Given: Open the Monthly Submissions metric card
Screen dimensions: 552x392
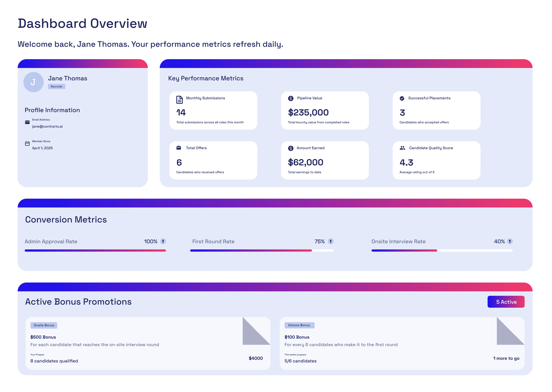Looking at the screenshot, I should (213, 110).
